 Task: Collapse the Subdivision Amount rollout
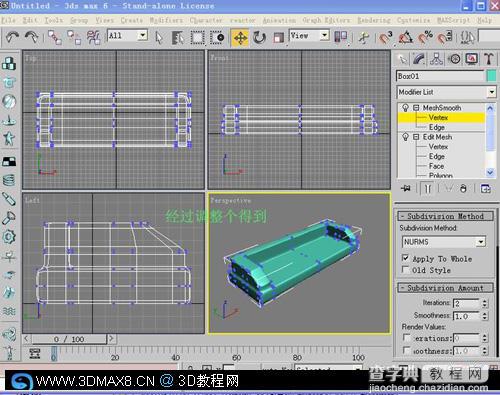click(445, 288)
